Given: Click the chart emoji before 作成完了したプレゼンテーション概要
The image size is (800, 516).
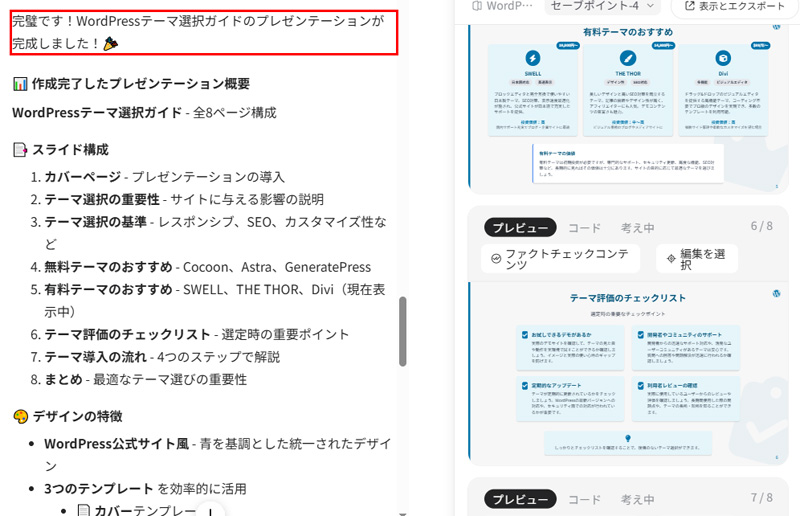Looking at the screenshot, I should click(20, 84).
